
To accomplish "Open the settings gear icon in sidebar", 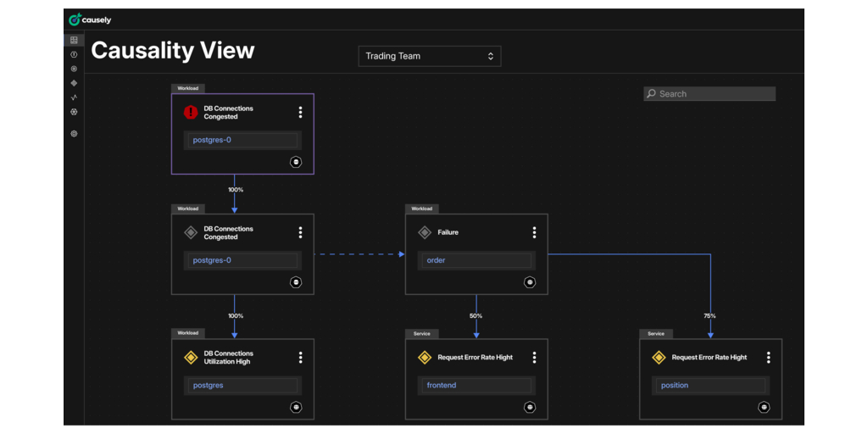I will pos(74,133).
